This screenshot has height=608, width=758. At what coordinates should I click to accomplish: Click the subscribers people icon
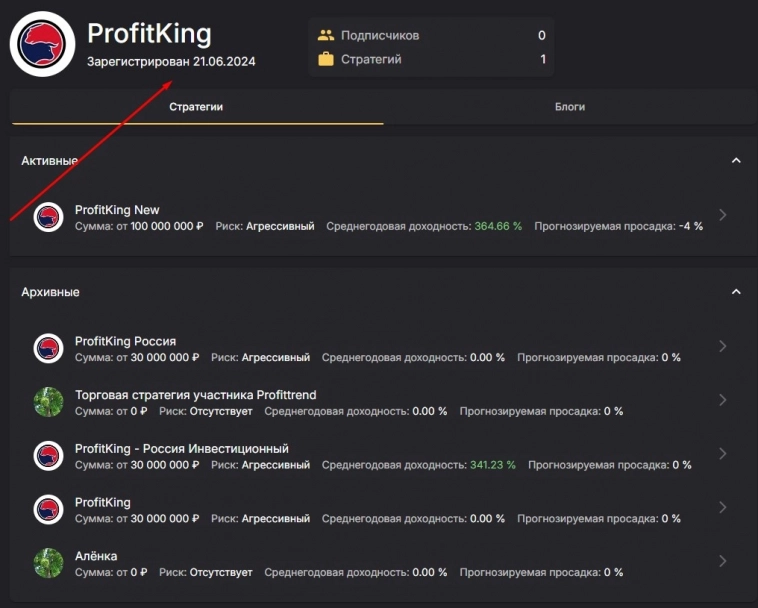325,35
